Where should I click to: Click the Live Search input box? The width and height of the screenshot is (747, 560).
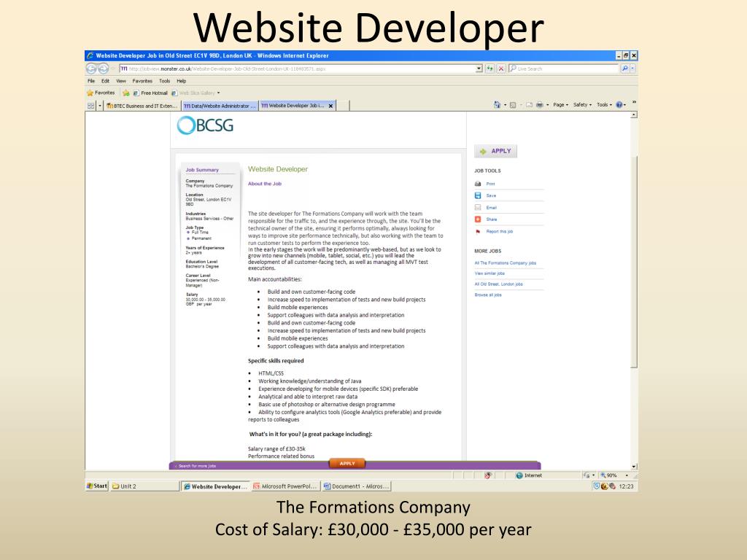point(564,69)
